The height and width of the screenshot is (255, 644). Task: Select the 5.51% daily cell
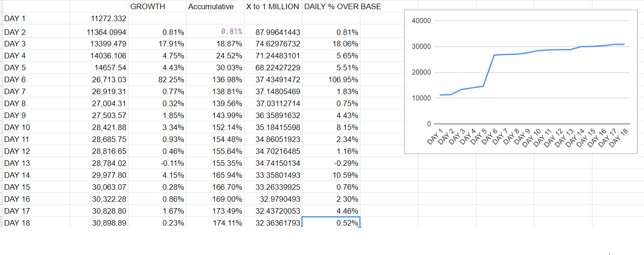[331, 68]
